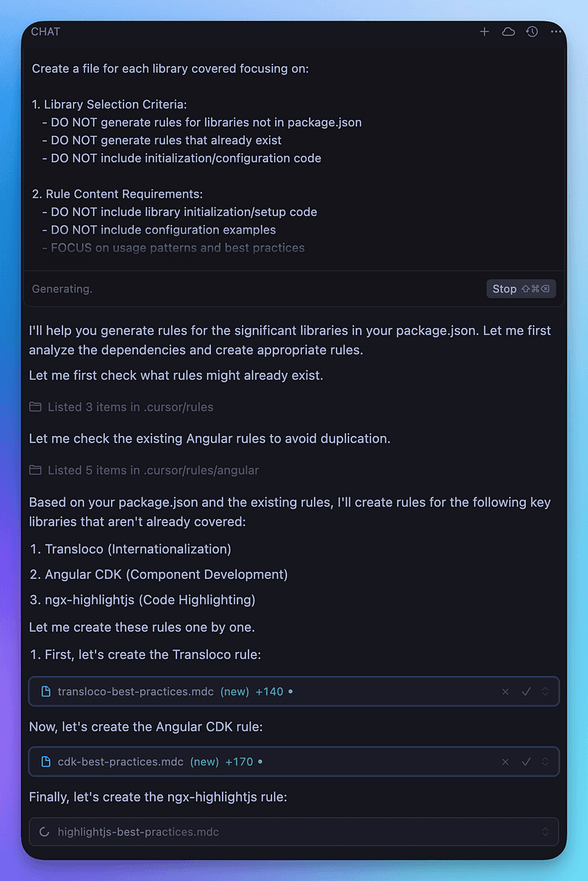Start a new chat with plus icon
588x881 pixels.
pos(484,32)
